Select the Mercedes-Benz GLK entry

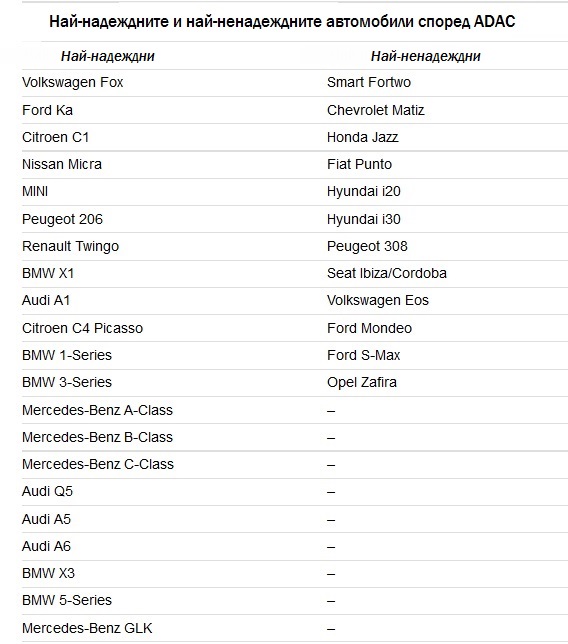87,628
